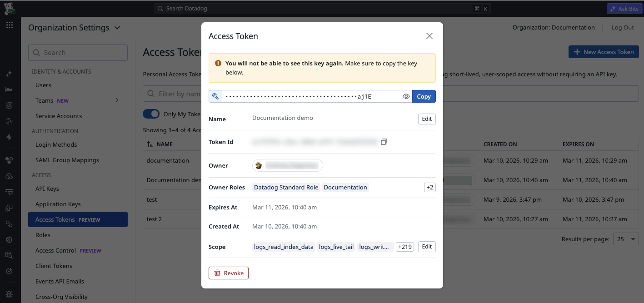Toggle the Only My Tokens switch
Viewport: 644px width, 303px height.
151,114
